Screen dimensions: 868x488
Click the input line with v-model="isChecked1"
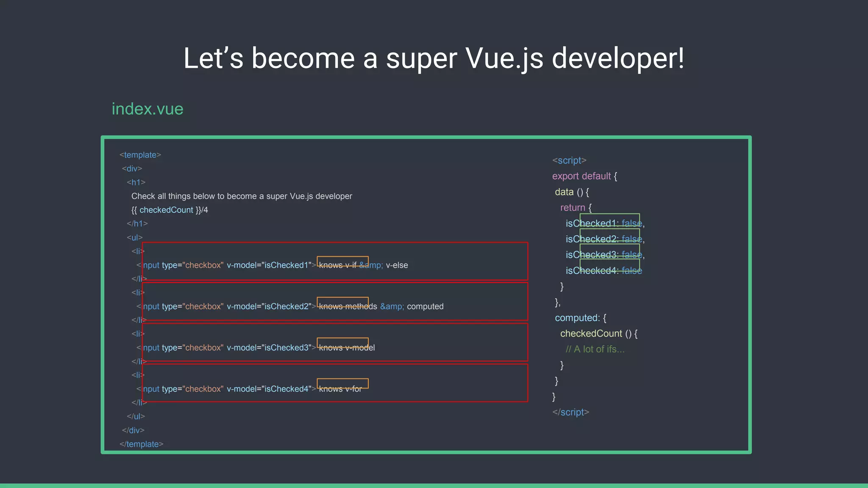(x=272, y=265)
